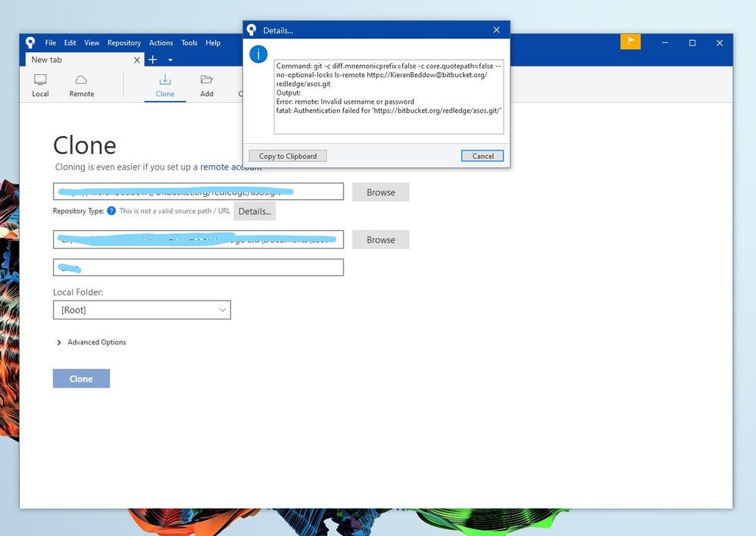Click the blue Repository Type help icon
The height and width of the screenshot is (536, 756).
111,210
